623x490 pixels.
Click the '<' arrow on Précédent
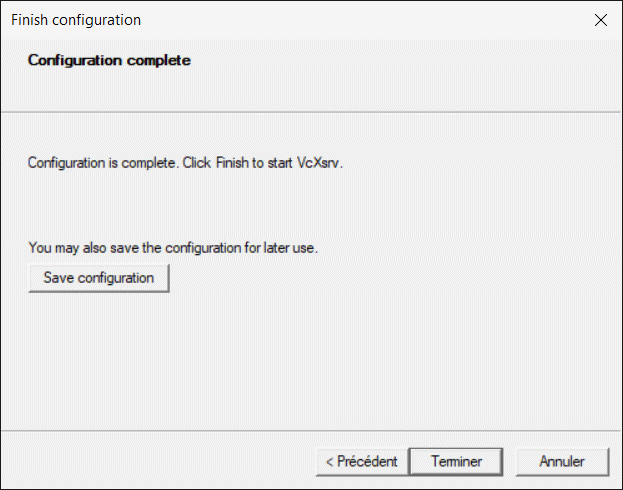(329, 462)
